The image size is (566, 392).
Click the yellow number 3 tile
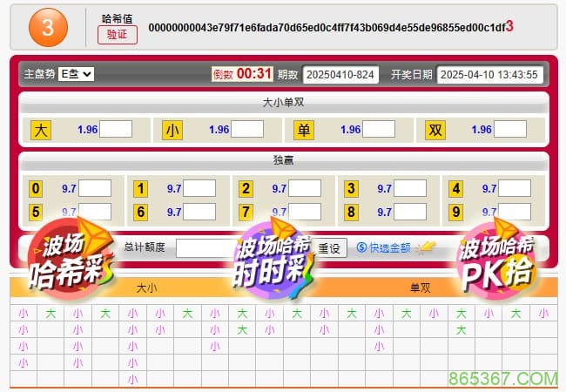(x=351, y=188)
